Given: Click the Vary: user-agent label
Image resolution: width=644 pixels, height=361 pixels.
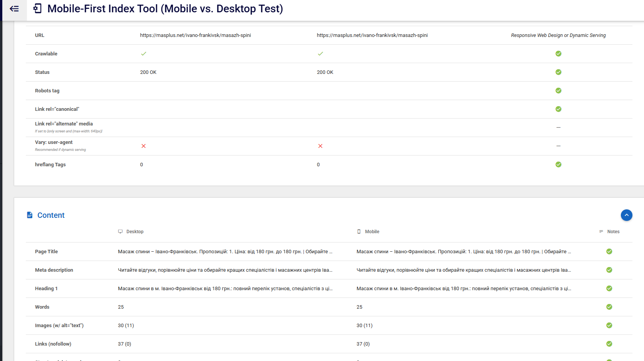Looking at the screenshot, I should pyautogui.click(x=54, y=142).
